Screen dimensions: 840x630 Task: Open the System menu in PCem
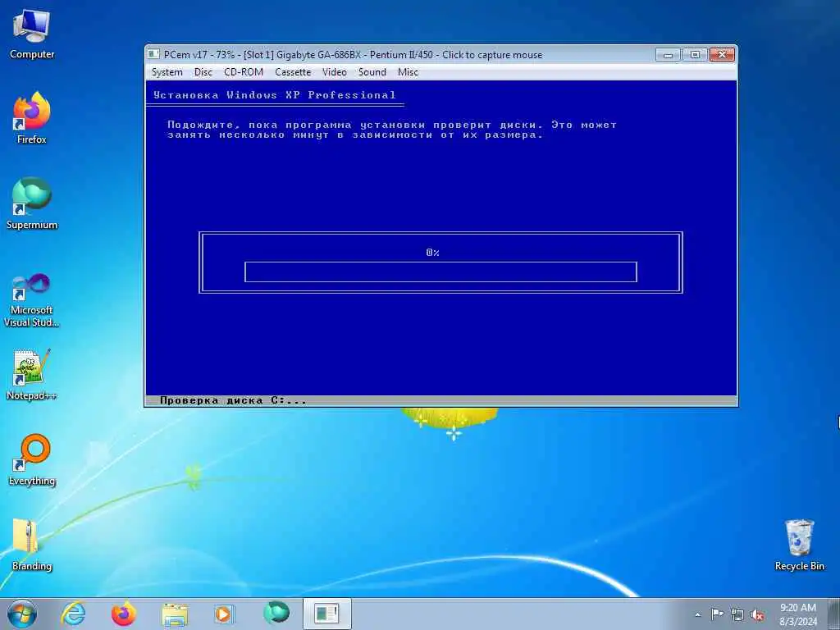(167, 72)
